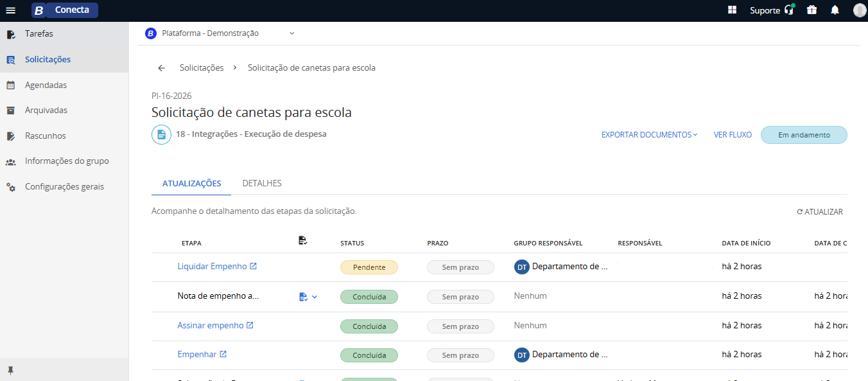This screenshot has height=381, width=868.
Task: Click the Nota de empenho step name
Action: pos(218,296)
